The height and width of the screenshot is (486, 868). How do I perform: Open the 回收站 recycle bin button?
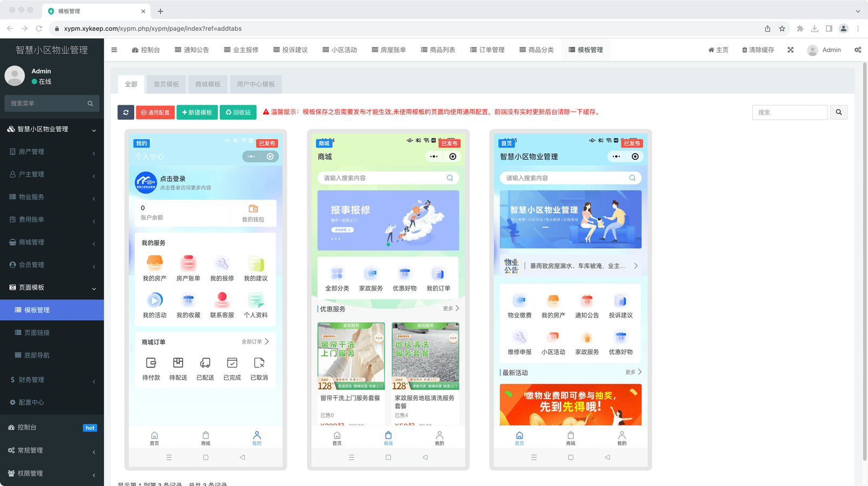tap(238, 112)
